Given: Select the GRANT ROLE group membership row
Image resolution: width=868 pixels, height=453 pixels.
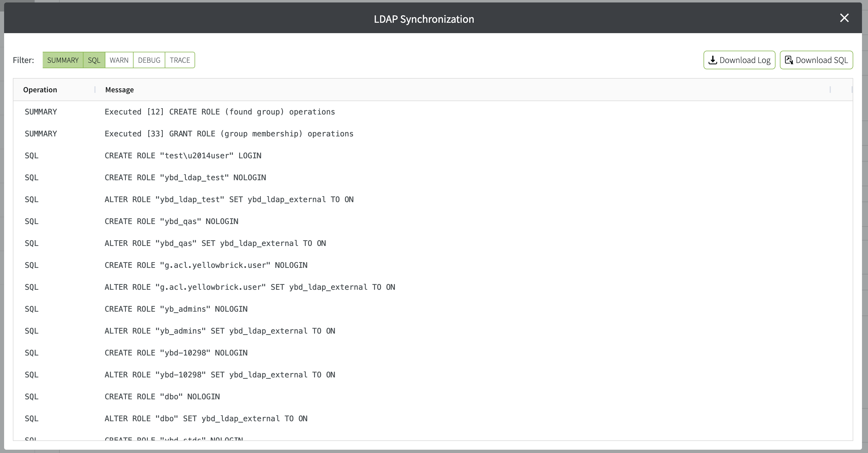Looking at the screenshot, I should [x=229, y=134].
